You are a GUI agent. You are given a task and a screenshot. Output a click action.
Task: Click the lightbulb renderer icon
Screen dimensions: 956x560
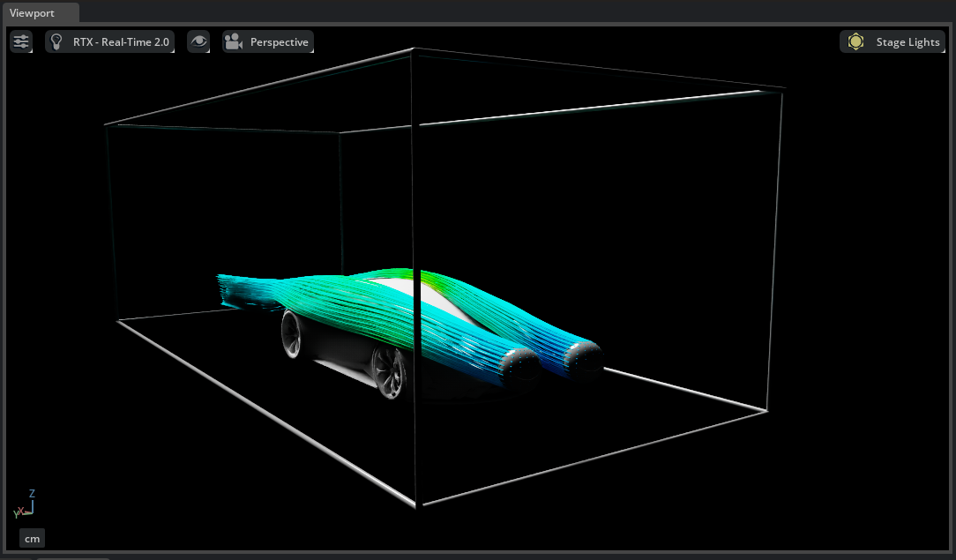pyautogui.click(x=56, y=41)
